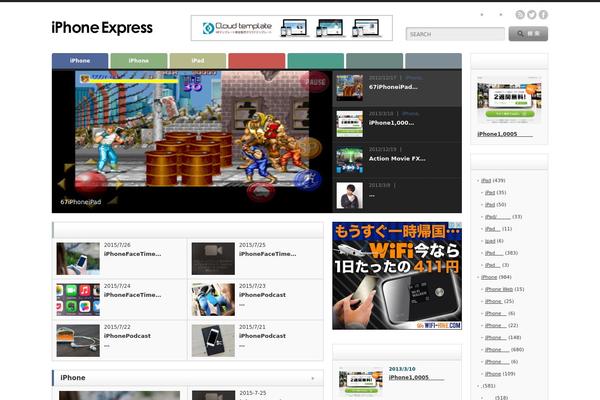Open the 2015/7/23 iPhonePodcast article
Image resolution: width=600 pixels, height=400 pixels.
tap(262, 295)
